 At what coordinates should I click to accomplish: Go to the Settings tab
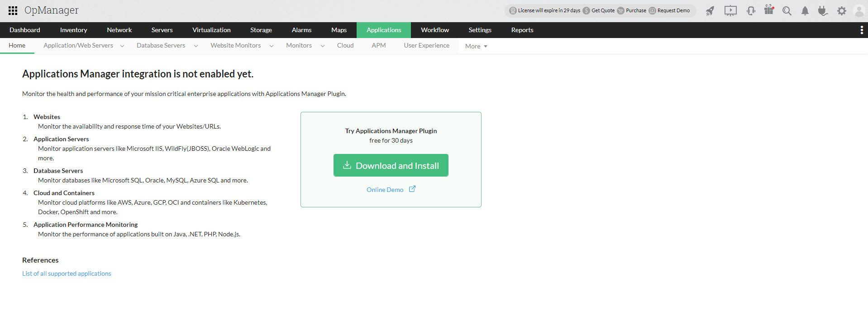point(480,30)
